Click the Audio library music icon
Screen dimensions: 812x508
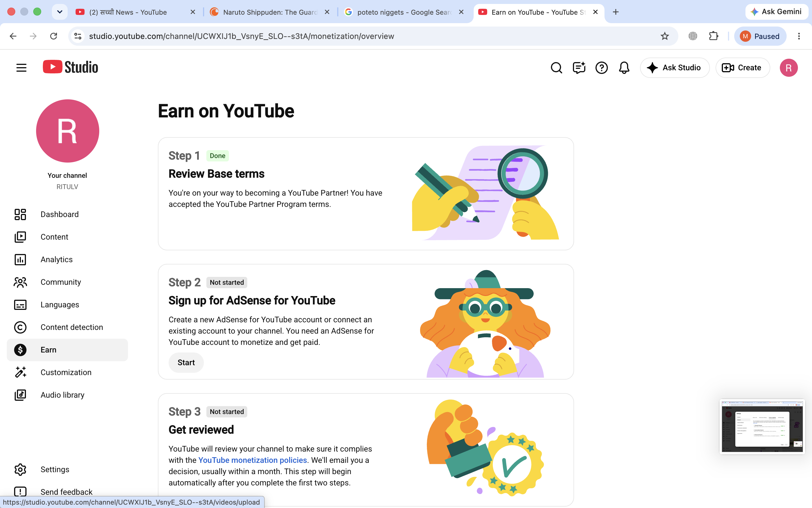[20, 395]
